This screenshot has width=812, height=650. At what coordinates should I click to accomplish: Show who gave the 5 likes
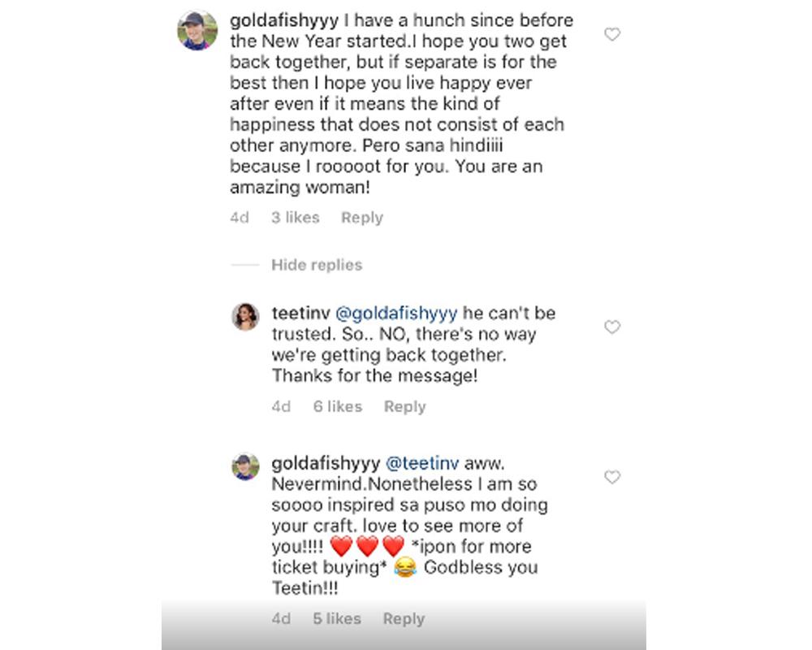337,619
